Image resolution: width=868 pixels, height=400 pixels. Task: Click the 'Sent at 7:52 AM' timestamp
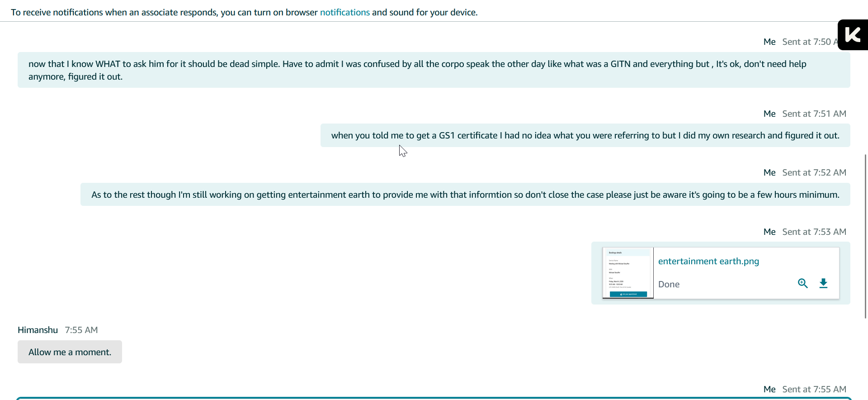pyautogui.click(x=814, y=172)
